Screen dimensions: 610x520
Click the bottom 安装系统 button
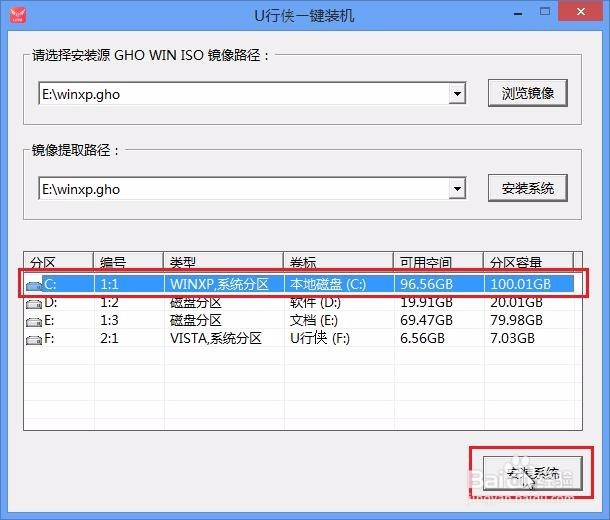(532, 473)
